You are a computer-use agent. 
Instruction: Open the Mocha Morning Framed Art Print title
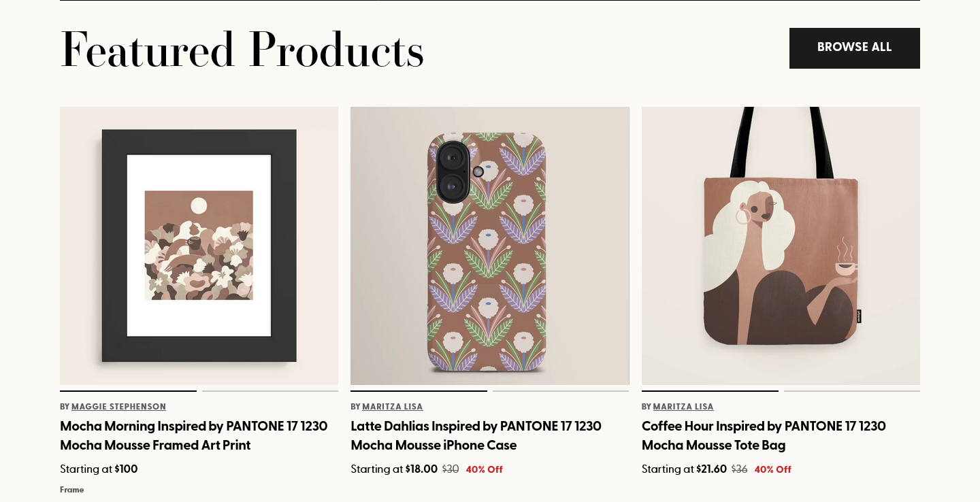[x=193, y=435]
